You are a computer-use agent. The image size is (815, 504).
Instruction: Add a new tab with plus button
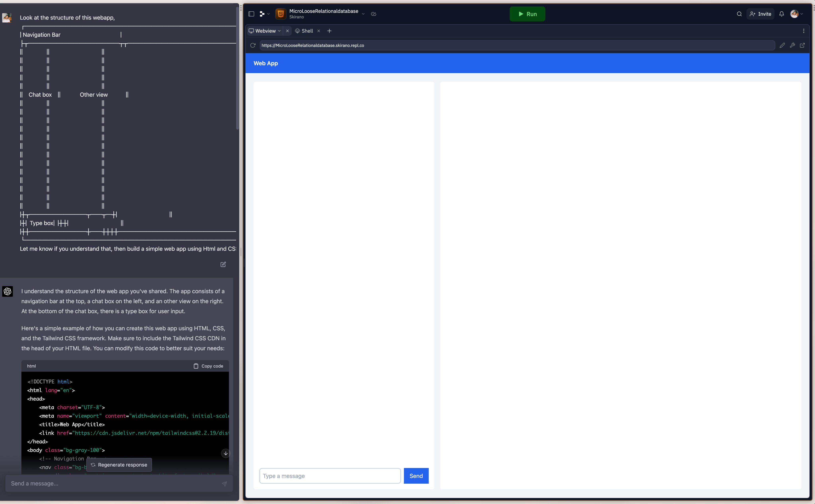pos(329,31)
